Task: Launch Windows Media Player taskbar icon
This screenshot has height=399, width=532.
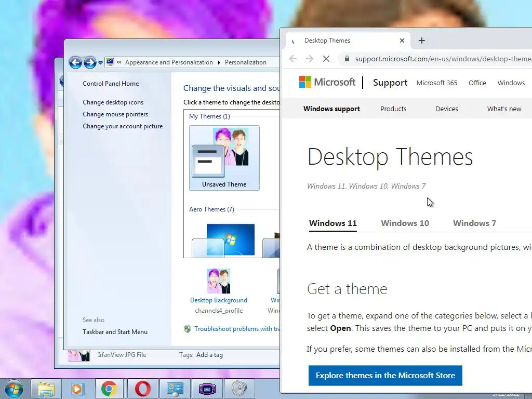Action: tap(77, 389)
